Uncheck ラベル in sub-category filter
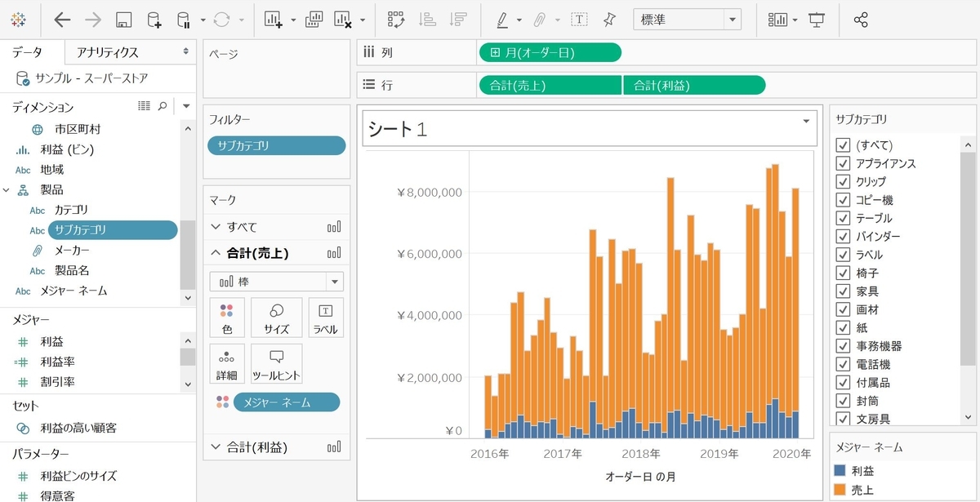Viewport: 980px width, 502px height. pos(843,255)
